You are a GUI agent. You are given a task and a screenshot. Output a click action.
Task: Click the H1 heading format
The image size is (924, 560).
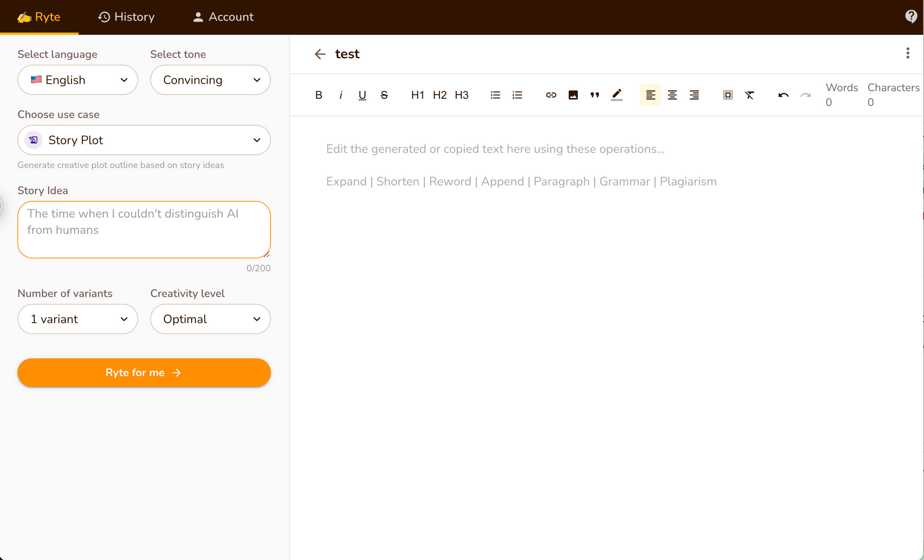417,95
